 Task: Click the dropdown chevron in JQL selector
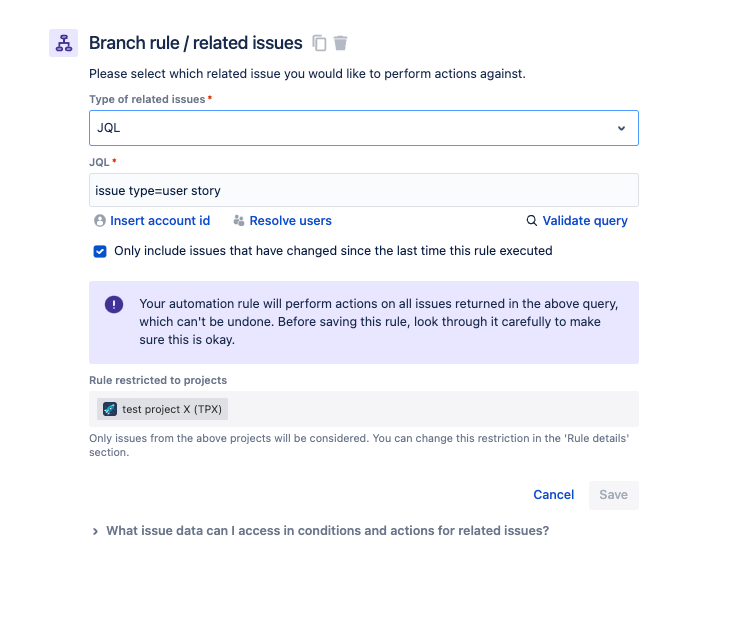click(x=621, y=128)
